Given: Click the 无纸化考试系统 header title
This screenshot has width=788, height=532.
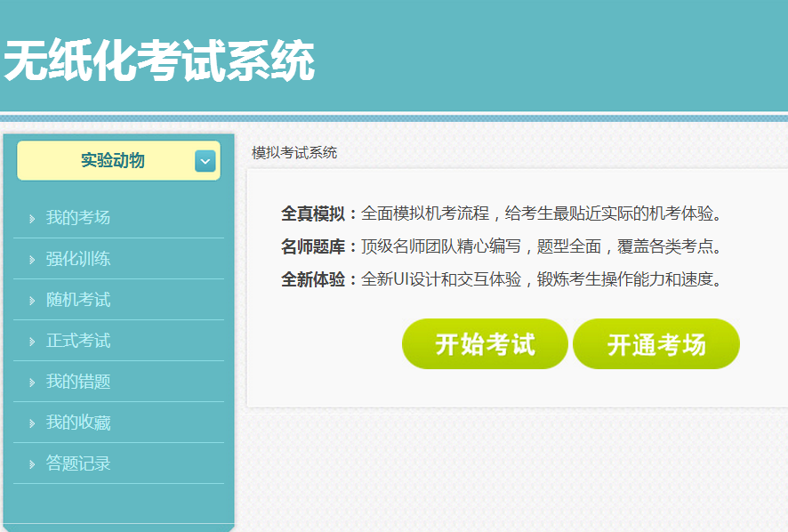Looking at the screenshot, I should [x=159, y=60].
